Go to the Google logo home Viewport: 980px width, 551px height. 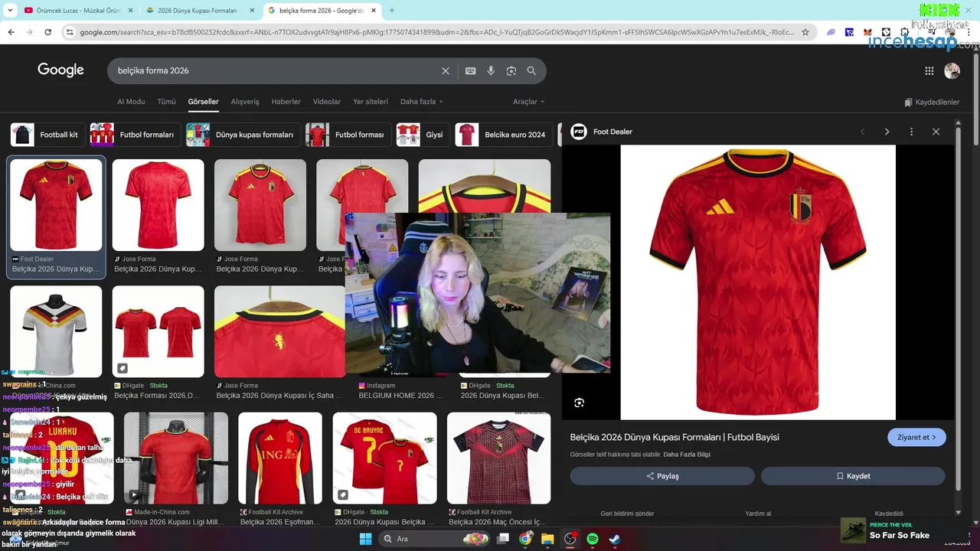pyautogui.click(x=60, y=70)
